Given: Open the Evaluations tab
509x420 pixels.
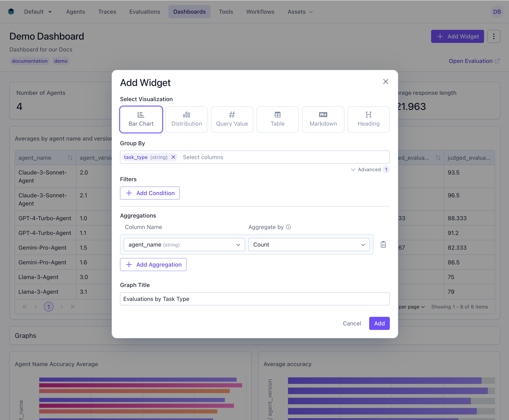Looking at the screenshot, I should point(145,12).
